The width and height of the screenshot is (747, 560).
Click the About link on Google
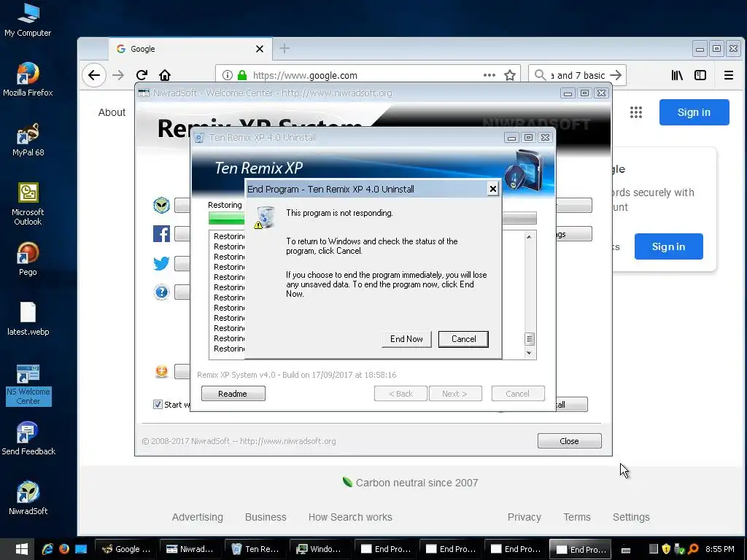coord(112,112)
